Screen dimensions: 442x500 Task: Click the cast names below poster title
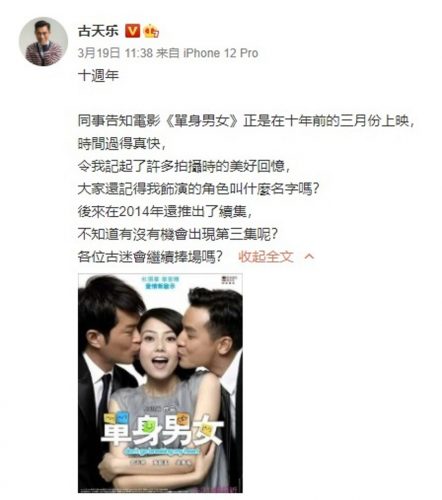pyautogui.click(x=161, y=462)
